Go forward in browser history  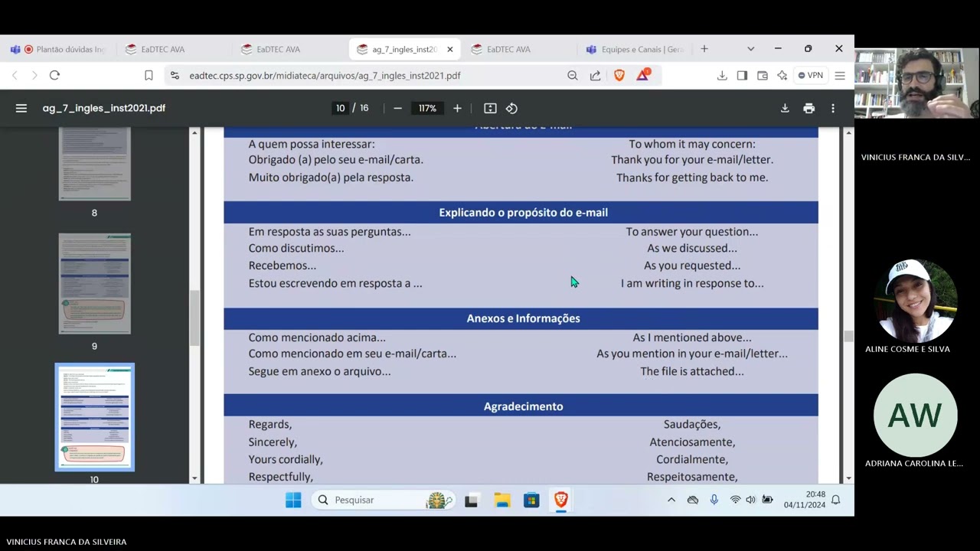pos(34,75)
